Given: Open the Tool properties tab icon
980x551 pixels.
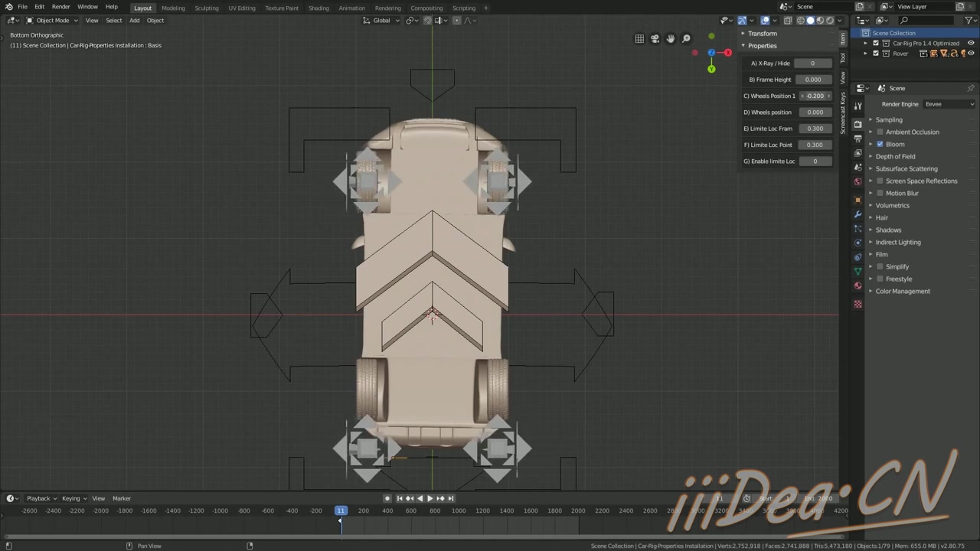Looking at the screenshot, I should pos(857,105).
